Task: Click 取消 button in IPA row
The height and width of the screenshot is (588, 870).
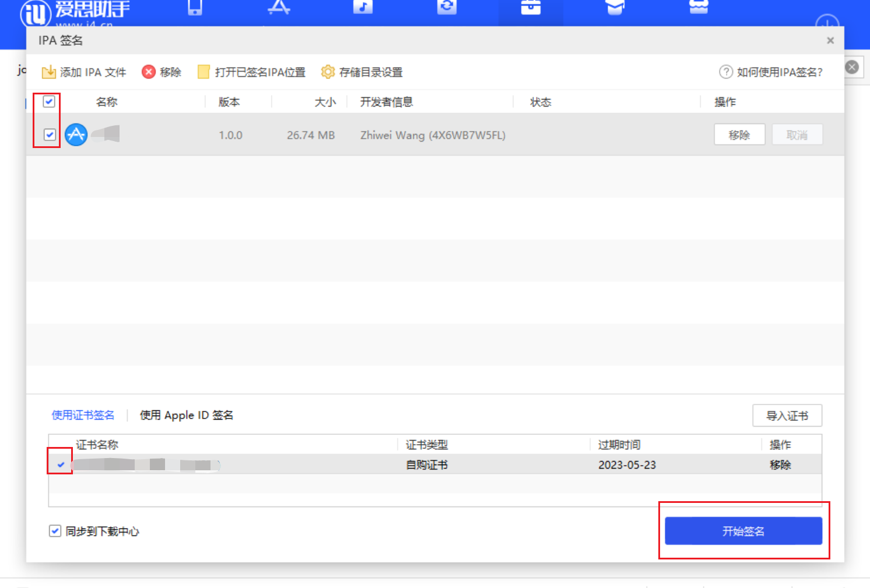Action: (x=797, y=135)
